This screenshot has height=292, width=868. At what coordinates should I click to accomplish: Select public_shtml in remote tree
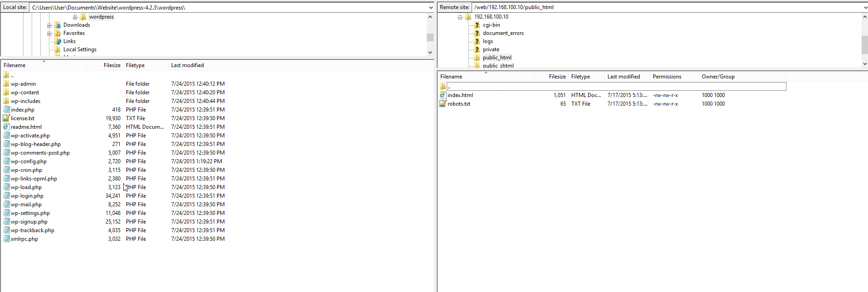click(x=498, y=66)
